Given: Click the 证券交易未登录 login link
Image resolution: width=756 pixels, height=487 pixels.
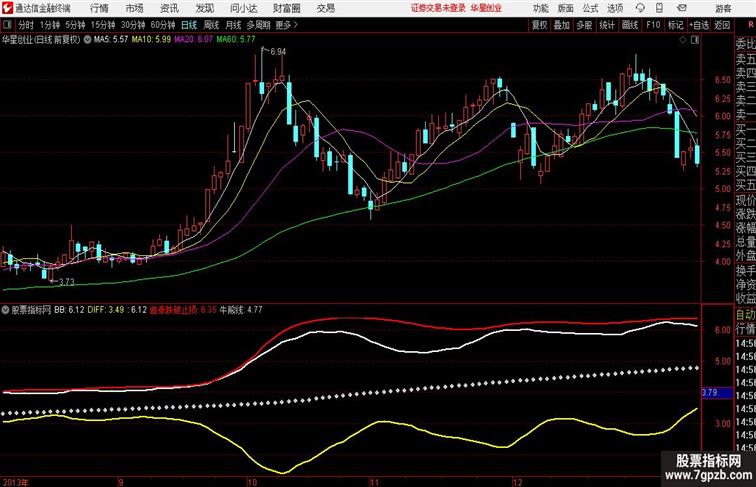Looking at the screenshot, I should tap(439, 8).
